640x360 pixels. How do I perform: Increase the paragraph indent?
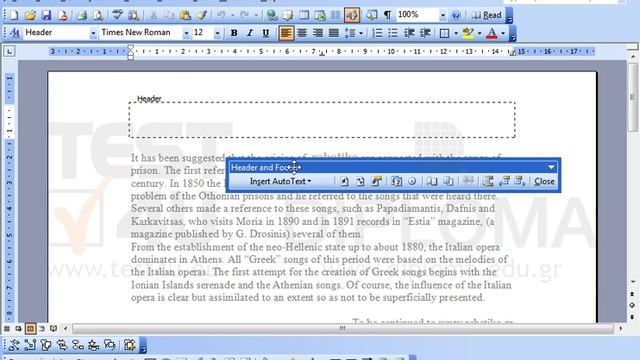click(x=425, y=33)
